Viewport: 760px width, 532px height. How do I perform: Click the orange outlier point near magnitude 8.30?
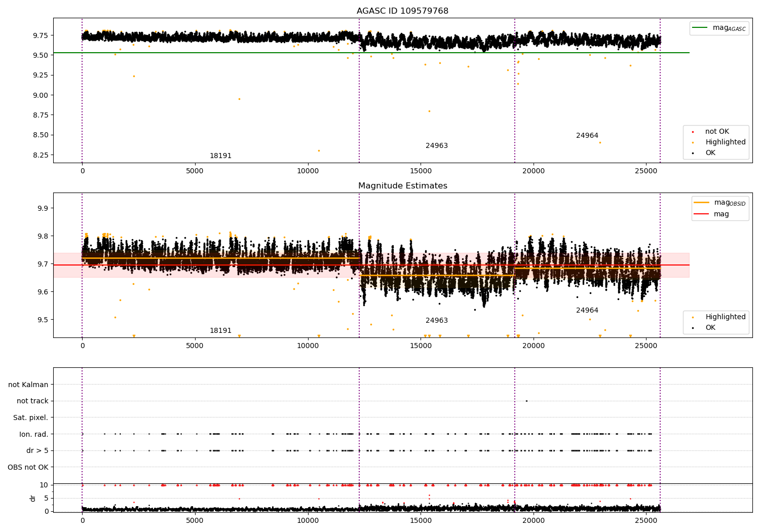(319, 150)
